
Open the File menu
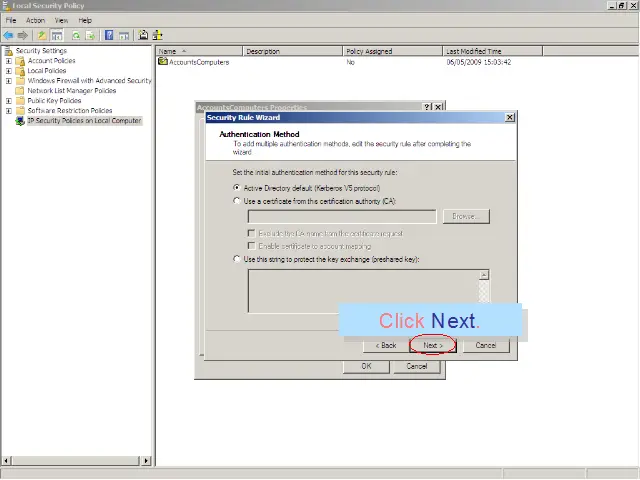[x=11, y=20]
